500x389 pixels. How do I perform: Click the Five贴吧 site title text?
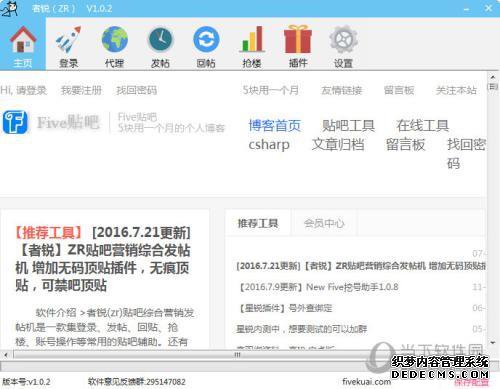(68, 122)
